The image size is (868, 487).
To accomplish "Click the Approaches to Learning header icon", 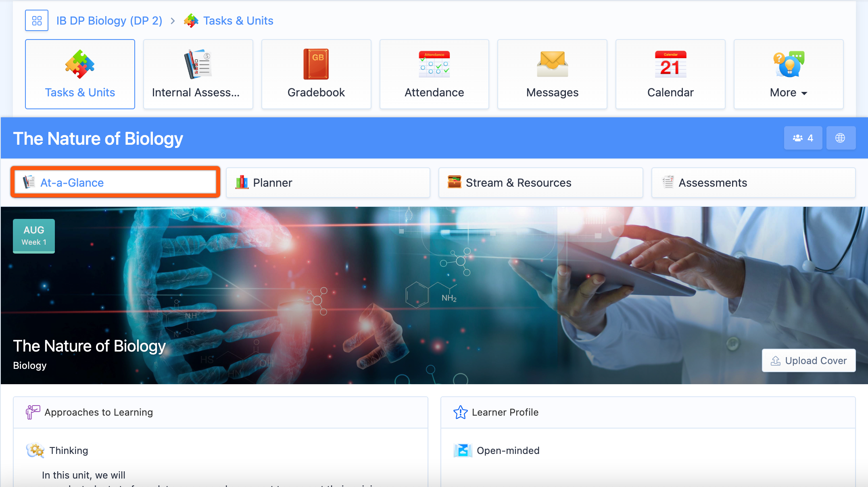I will (x=33, y=412).
